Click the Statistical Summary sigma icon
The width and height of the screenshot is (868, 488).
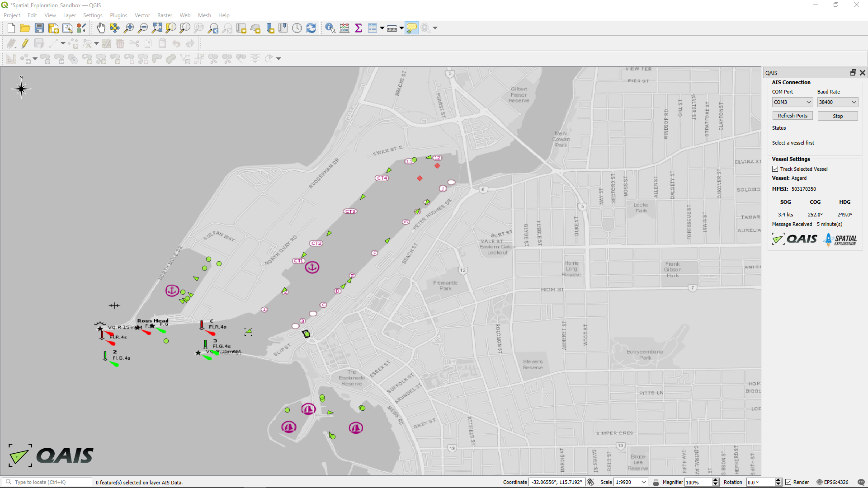359,28
